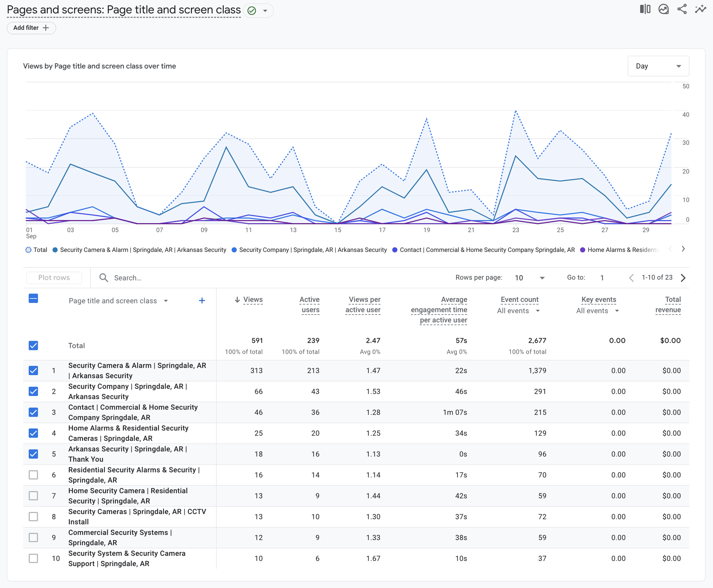Viewport: 713px width, 588px height.
Task: Add secondary dimension with plus icon
Action: 202,301
